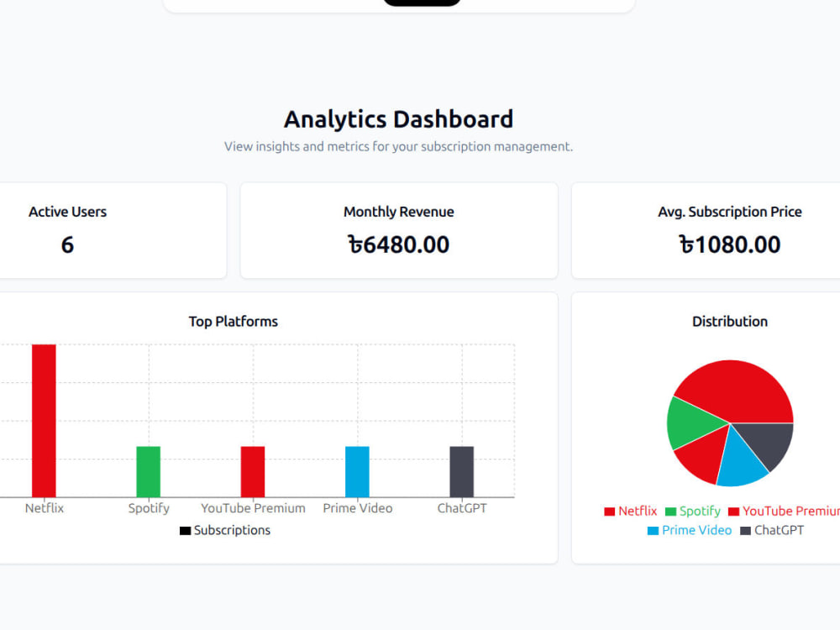Toggle the Subscriptions legend in bar chart
The height and width of the screenshot is (630, 840).
225,530
